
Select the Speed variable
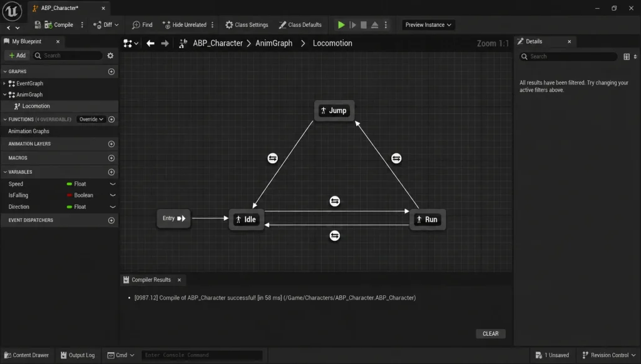click(x=16, y=184)
